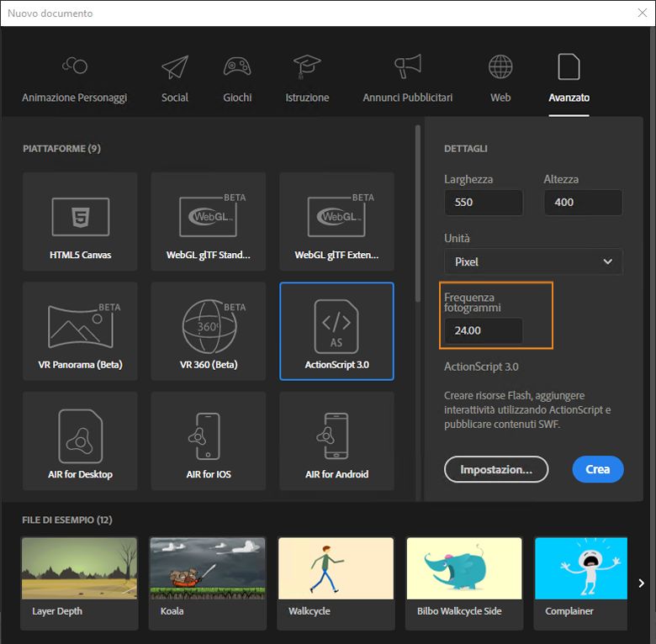
Task: Choose the AIR for iOS platform
Action: point(209,441)
